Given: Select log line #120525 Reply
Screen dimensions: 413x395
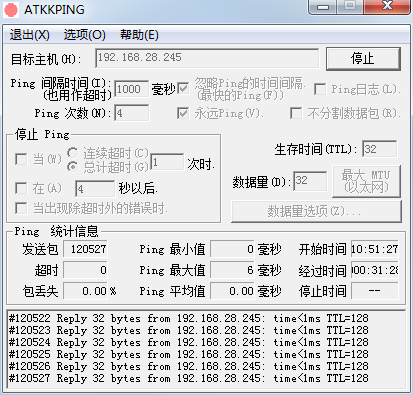Looking at the screenshot, I should click(x=189, y=354).
